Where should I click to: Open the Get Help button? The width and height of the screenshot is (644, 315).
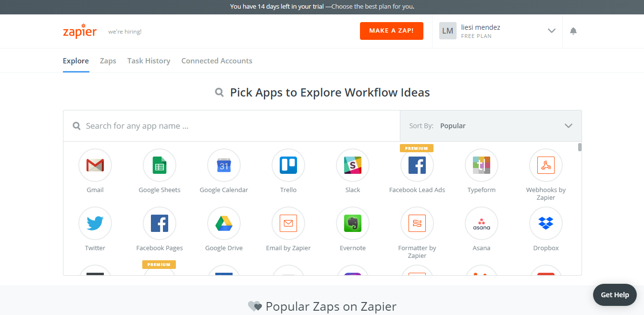(615, 295)
